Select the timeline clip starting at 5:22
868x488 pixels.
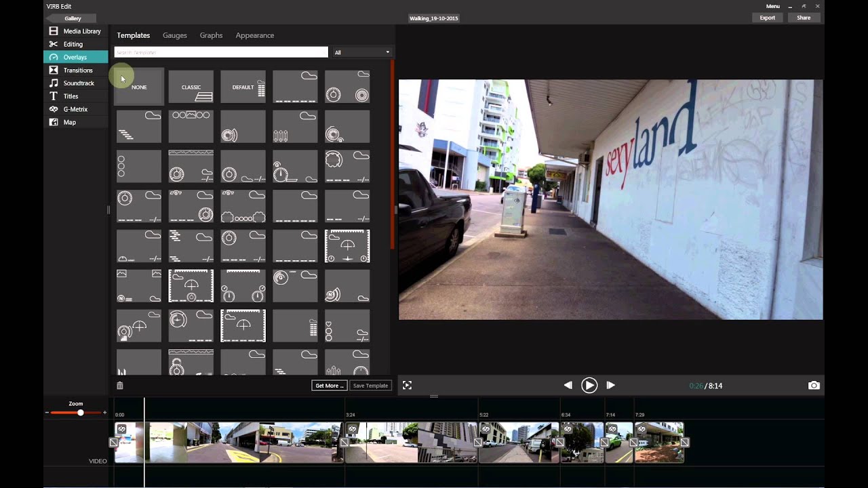point(519,443)
